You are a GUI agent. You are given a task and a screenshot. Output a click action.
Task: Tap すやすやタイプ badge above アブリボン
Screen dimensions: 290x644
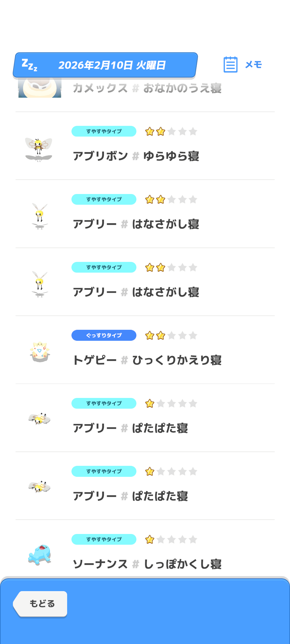(x=104, y=131)
